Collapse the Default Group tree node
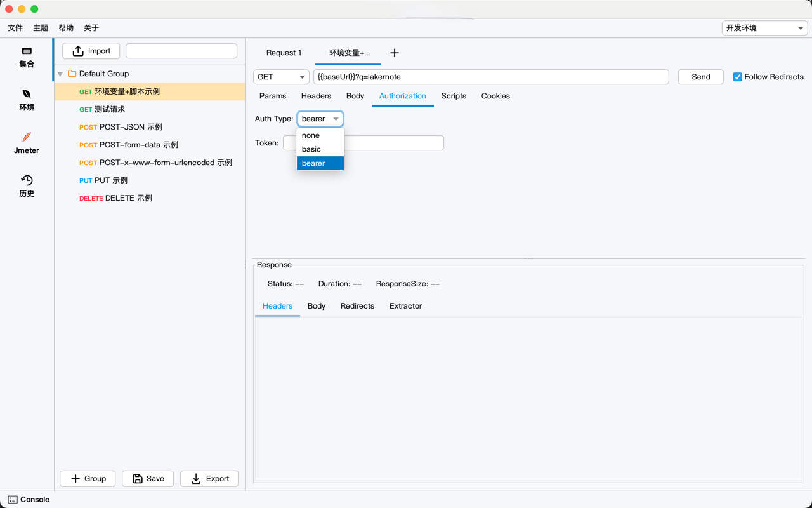Viewport: 812px width, 508px height. pyautogui.click(x=60, y=74)
